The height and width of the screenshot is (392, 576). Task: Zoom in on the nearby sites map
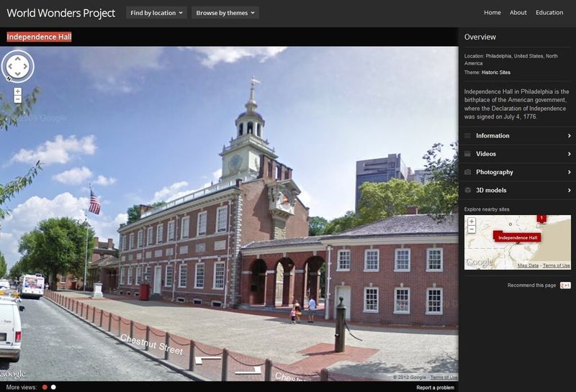point(472,222)
